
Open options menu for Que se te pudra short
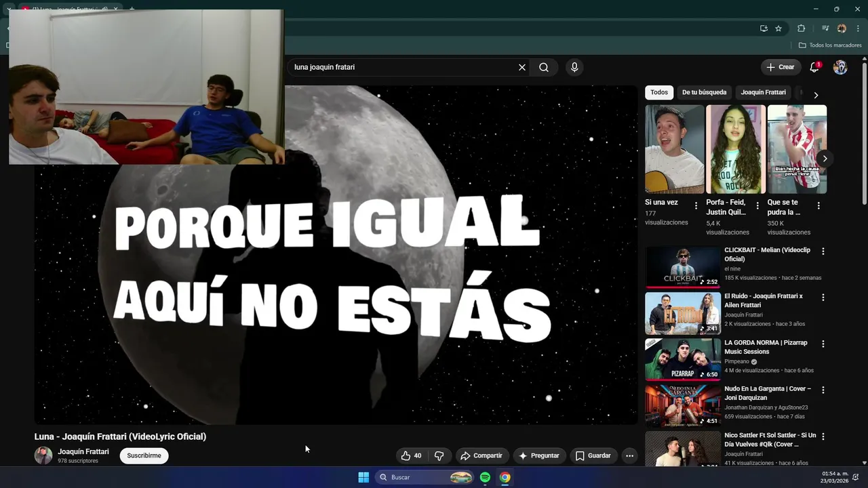818,205
